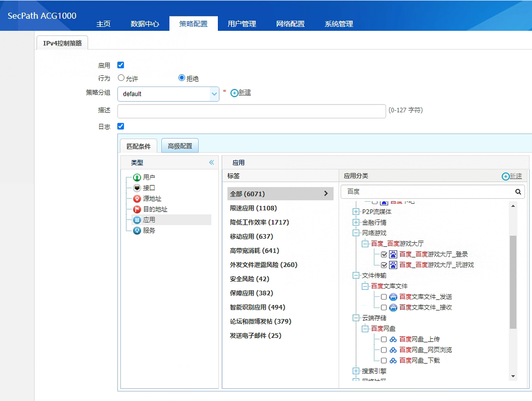Viewport: 532px width, 401px height.
Task: Switch to the 高级配置 tab
Action: [x=180, y=146]
